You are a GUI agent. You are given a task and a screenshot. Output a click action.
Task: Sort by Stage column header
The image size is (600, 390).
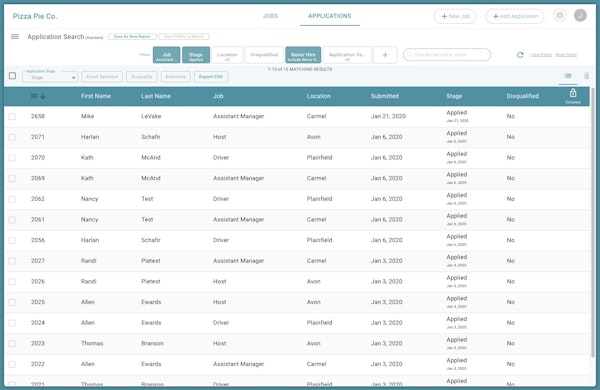click(x=454, y=96)
